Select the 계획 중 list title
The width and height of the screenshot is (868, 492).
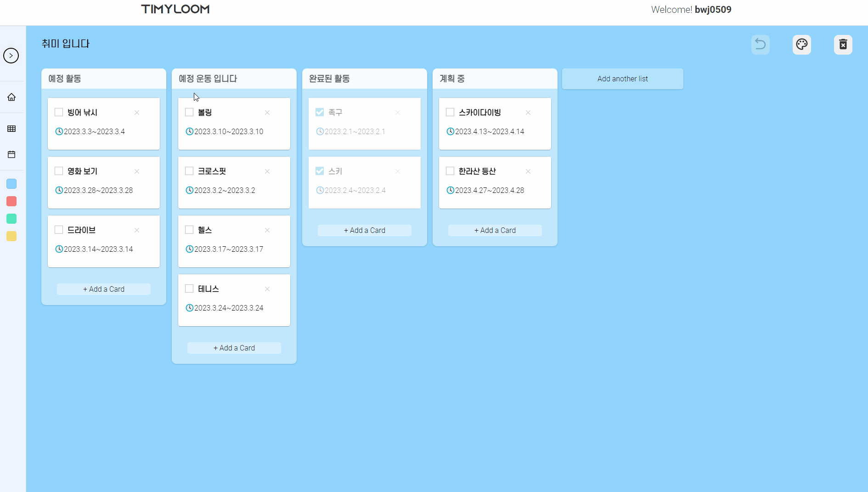pos(452,79)
